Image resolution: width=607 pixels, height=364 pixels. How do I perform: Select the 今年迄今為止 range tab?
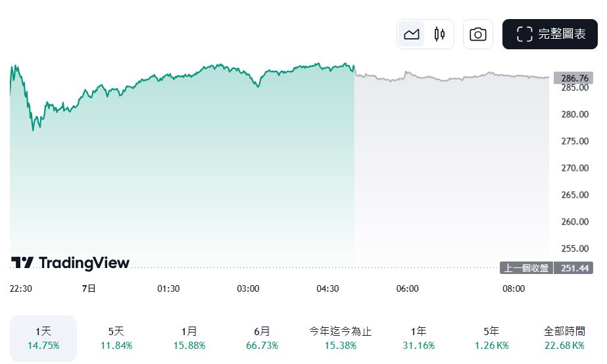pyautogui.click(x=340, y=338)
